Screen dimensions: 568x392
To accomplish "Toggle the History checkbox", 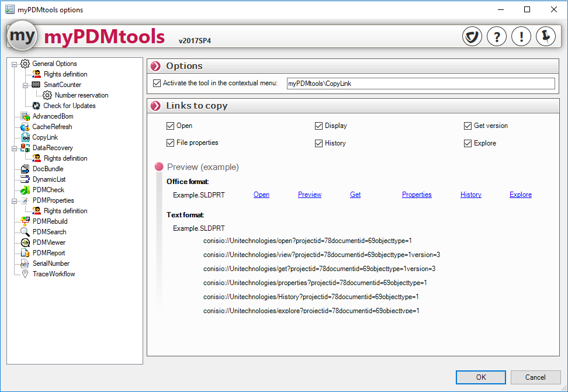I will point(319,143).
